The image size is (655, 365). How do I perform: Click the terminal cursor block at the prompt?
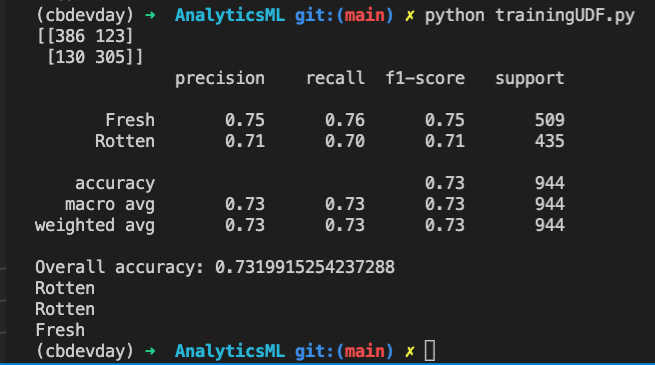point(430,350)
